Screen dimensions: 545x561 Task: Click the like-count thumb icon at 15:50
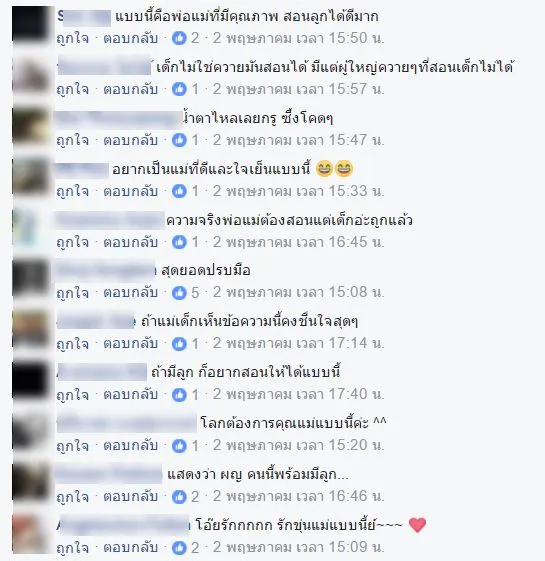(x=179, y=38)
